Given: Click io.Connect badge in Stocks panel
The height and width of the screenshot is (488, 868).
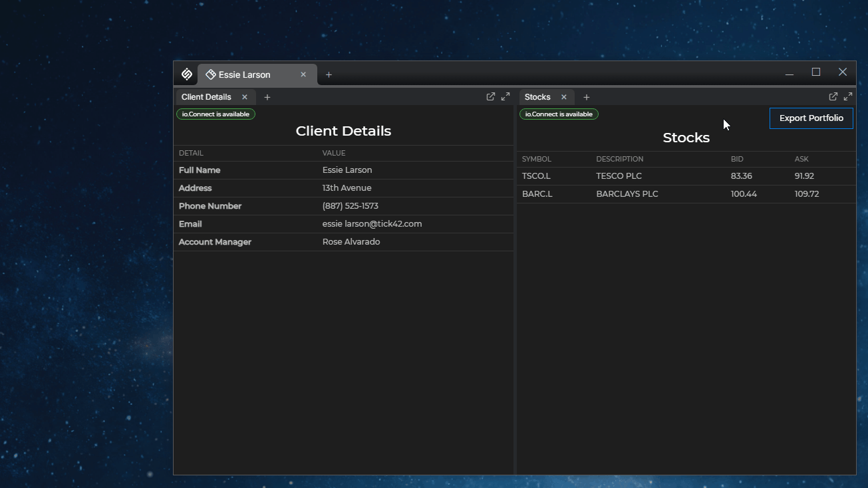Looking at the screenshot, I should (x=559, y=114).
